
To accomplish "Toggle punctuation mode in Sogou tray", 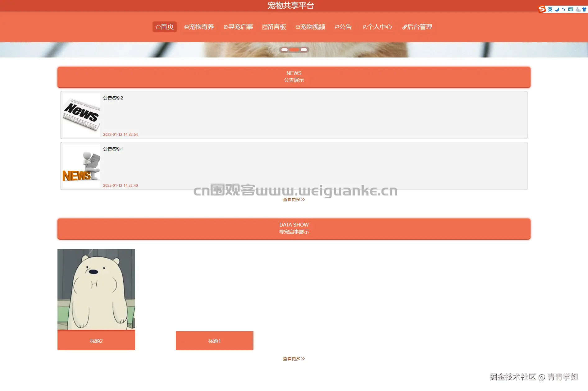I will (x=563, y=9).
